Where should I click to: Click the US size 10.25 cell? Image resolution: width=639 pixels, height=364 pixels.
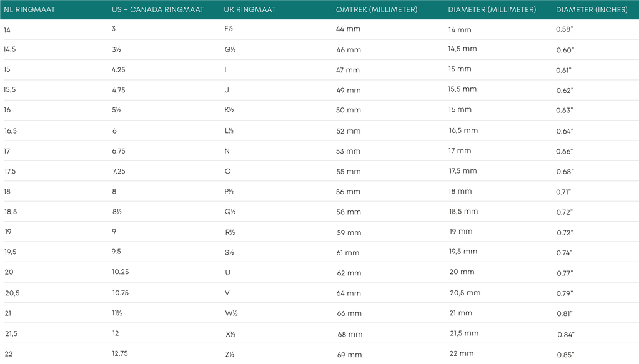pyautogui.click(x=121, y=272)
